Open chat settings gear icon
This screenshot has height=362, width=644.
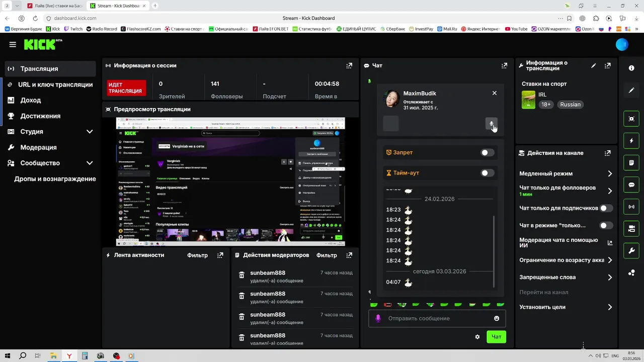pos(477,337)
